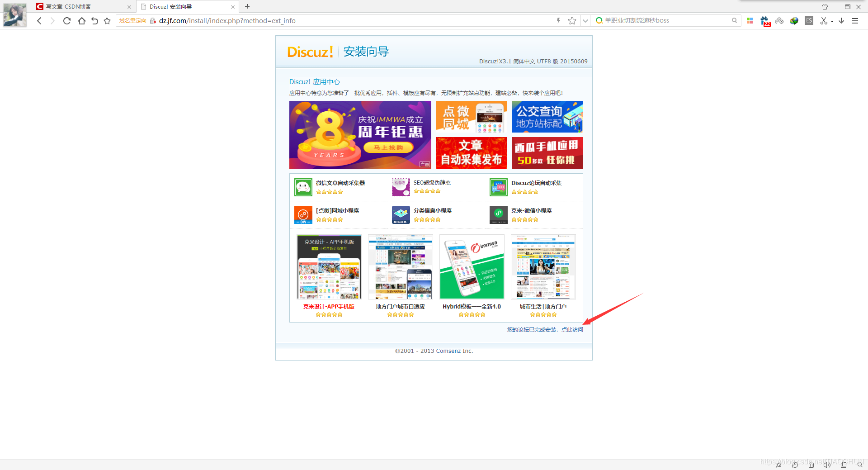Open the 克米设计-APP手机版 template thumbnail

pos(329,267)
